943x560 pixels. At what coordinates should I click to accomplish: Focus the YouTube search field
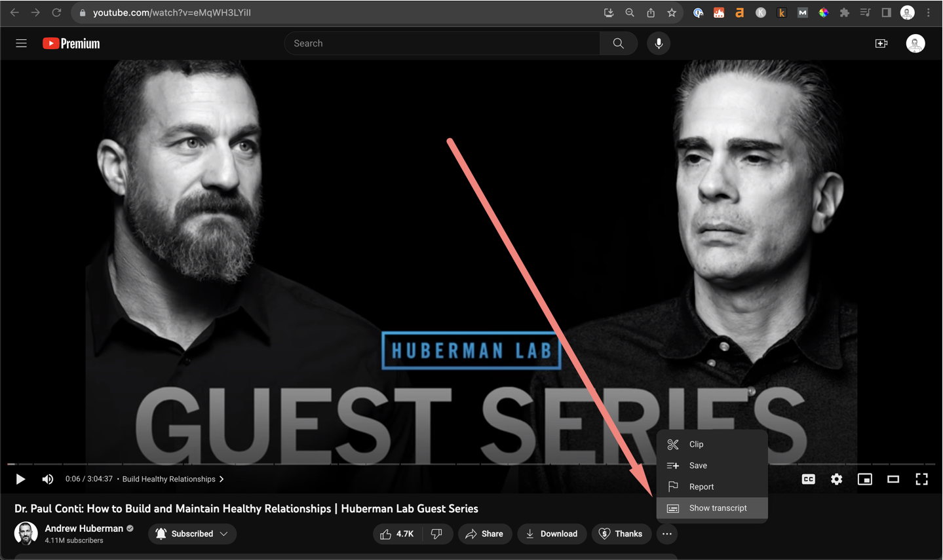click(x=442, y=43)
